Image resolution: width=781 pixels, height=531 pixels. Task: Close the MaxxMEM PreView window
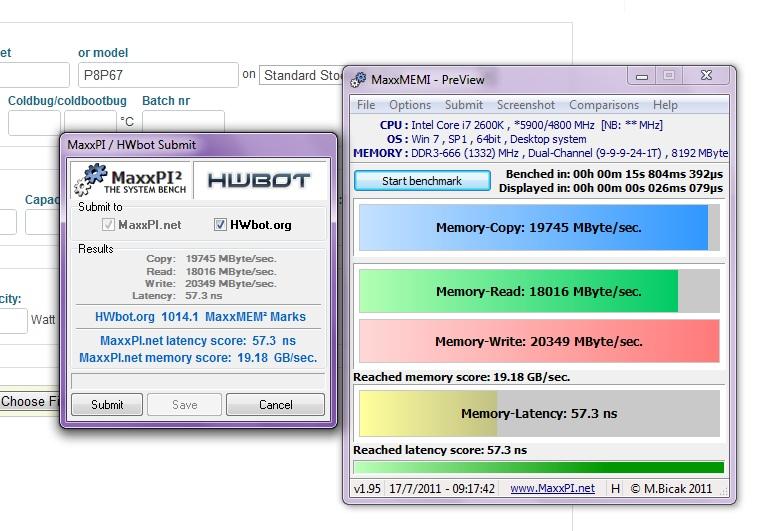pyautogui.click(x=706, y=75)
